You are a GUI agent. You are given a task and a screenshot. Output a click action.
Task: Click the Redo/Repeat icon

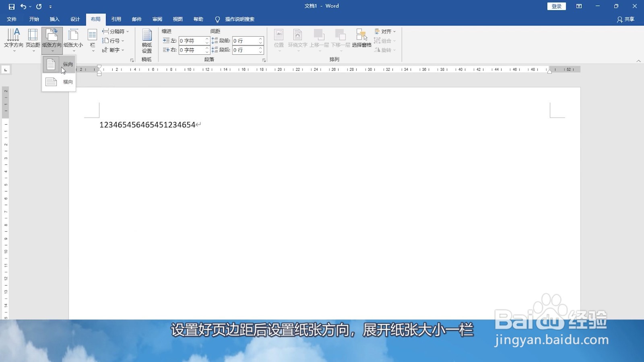click(39, 6)
